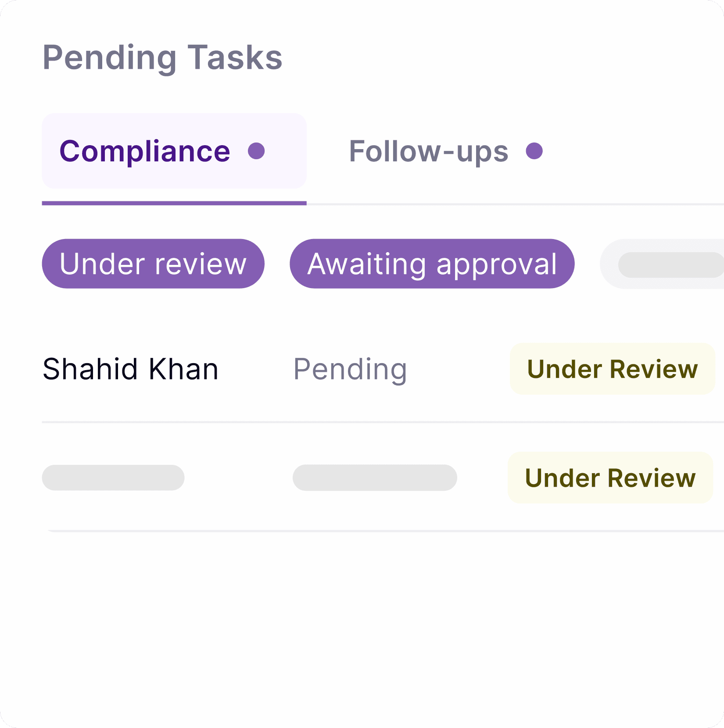Click the "Pending Tasks" heading
724x728 pixels.
point(162,57)
